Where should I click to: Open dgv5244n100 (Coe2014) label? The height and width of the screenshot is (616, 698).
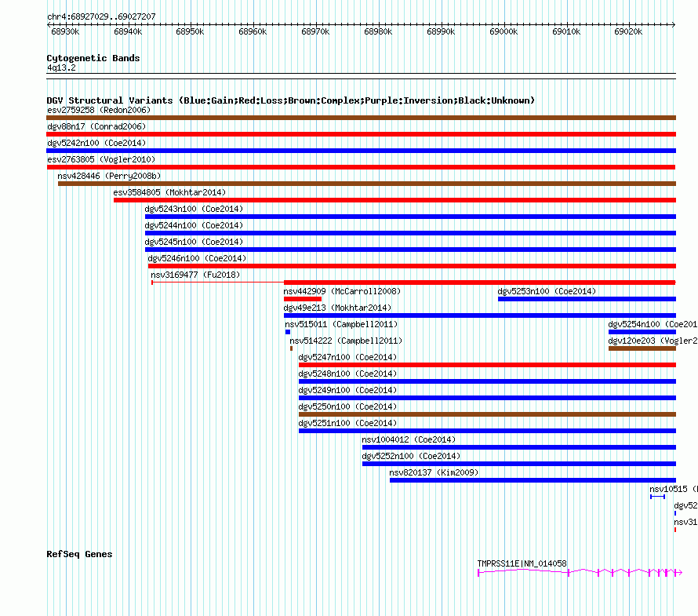pos(194,225)
